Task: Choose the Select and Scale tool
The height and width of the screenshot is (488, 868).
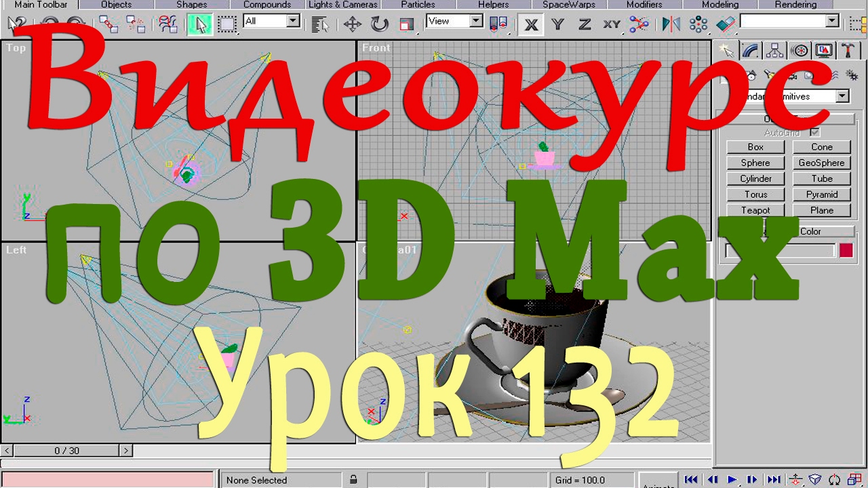Action: click(406, 24)
